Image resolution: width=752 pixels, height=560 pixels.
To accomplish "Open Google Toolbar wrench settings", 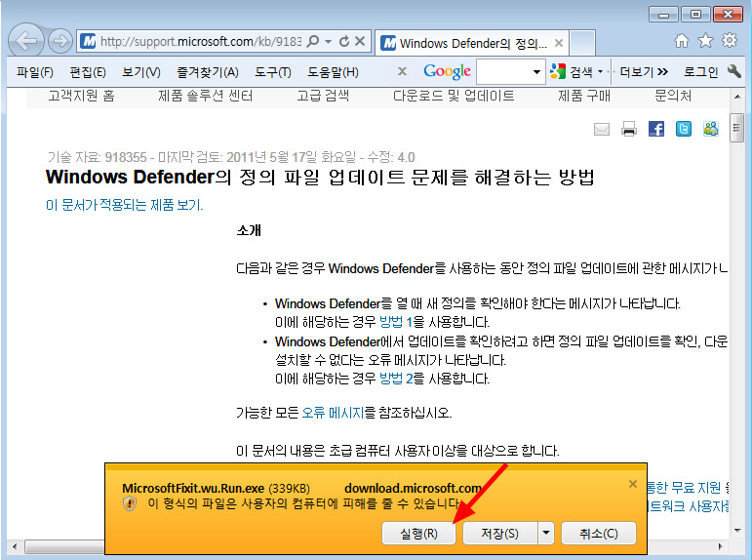I will 734,72.
